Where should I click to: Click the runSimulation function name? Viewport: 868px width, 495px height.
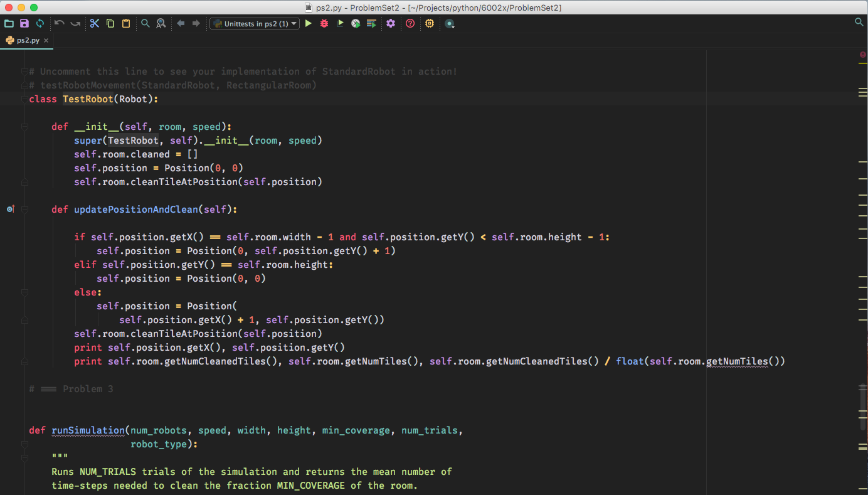click(88, 430)
